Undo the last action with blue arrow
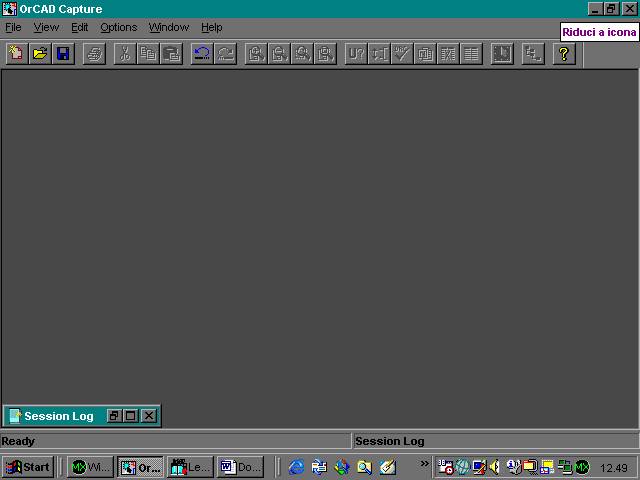 202,53
